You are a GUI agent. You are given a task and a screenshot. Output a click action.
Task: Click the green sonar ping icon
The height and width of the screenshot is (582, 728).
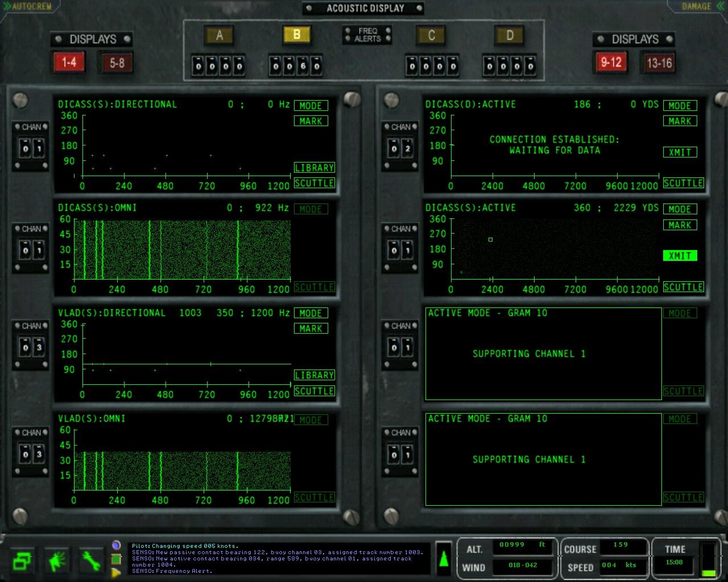coord(57,561)
